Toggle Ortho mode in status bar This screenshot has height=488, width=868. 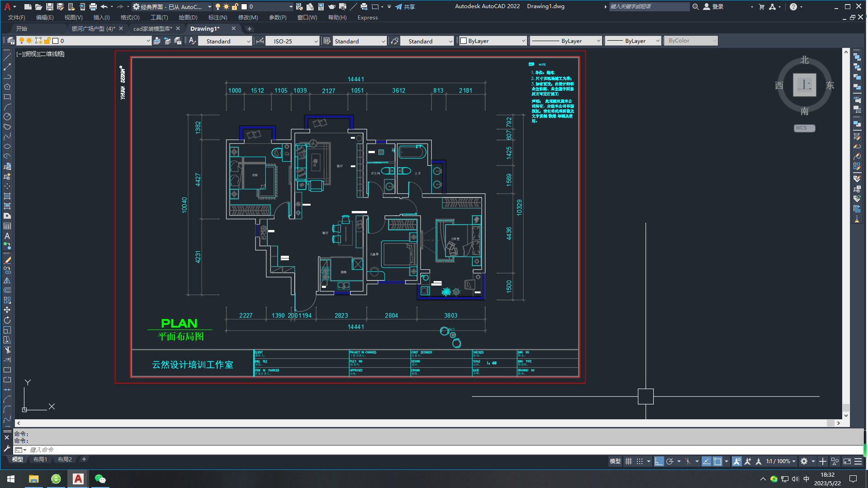pos(659,461)
